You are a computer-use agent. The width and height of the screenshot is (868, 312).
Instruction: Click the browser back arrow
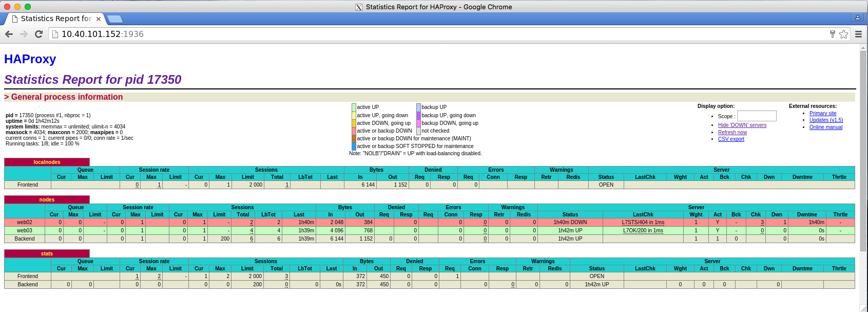pyautogui.click(x=9, y=34)
